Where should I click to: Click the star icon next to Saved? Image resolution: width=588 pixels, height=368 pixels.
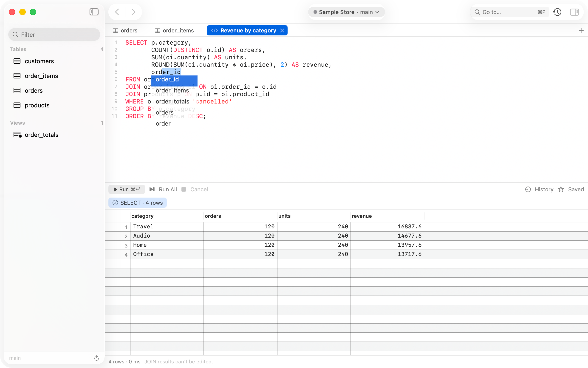(561, 189)
